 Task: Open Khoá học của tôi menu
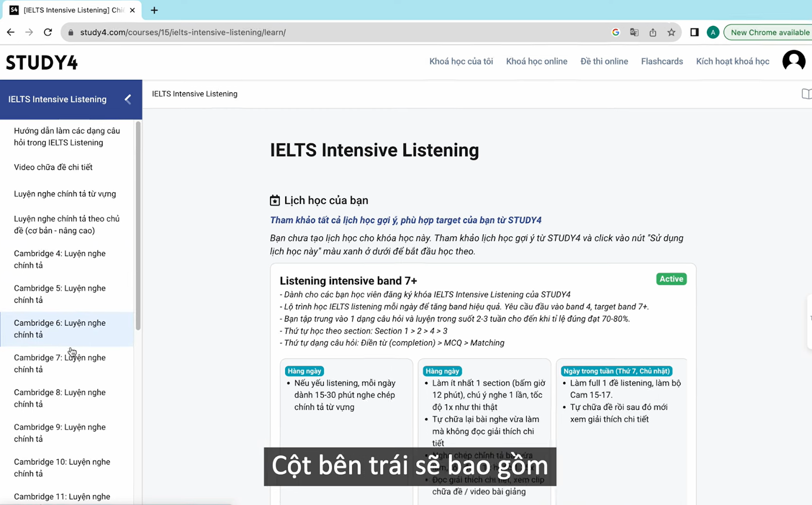pyautogui.click(x=461, y=61)
